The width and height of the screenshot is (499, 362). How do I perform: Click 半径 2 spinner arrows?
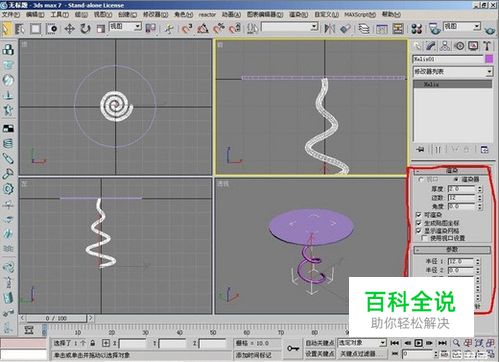pyautogui.click(x=478, y=270)
